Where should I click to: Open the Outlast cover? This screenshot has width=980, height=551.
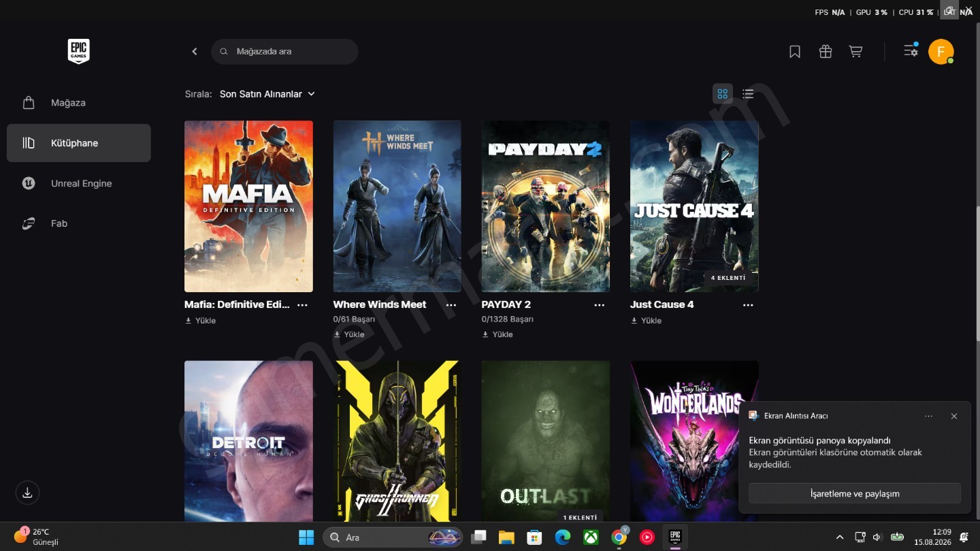click(x=546, y=441)
